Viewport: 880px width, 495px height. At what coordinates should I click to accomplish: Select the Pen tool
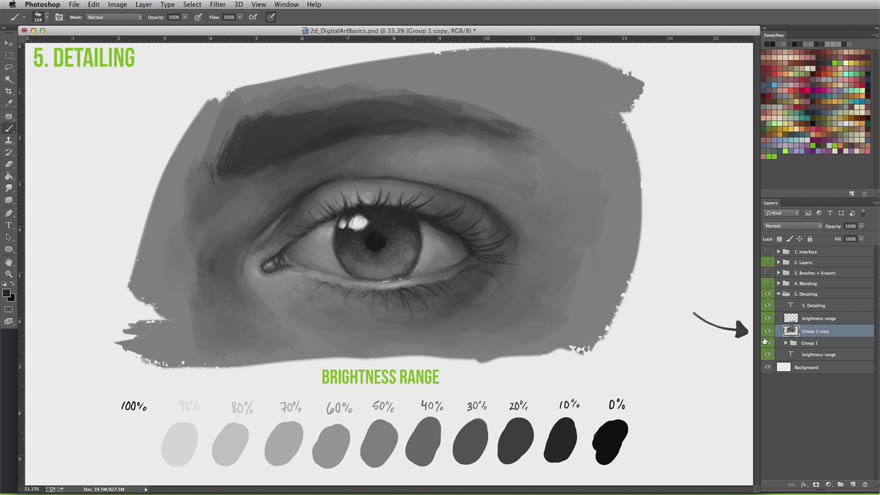(8, 213)
